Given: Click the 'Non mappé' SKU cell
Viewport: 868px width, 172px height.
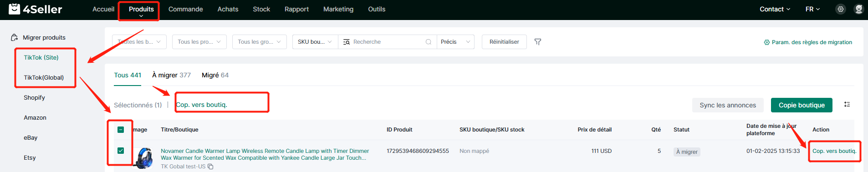Looking at the screenshot, I should 474,151.
